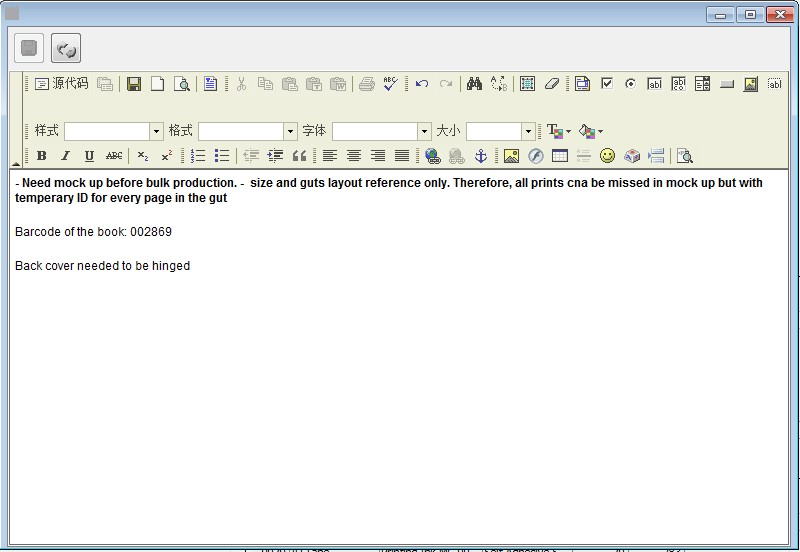
Task: Center align the text
Action: pyautogui.click(x=354, y=156)
